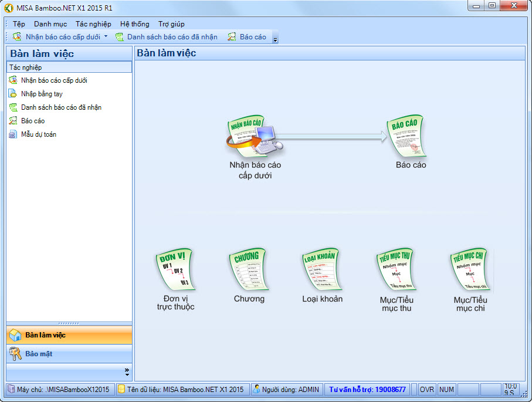Click sidebar Báo cáo icon
The height and width of the screenshot is (402, 532).
pos(13,120)
